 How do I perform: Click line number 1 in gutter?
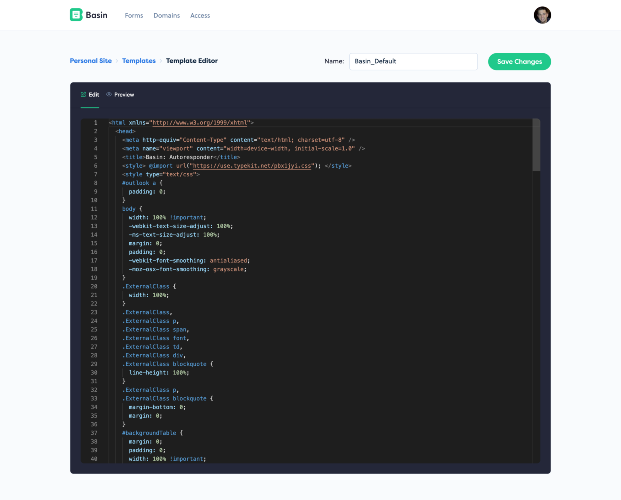[x=95, y=123]
